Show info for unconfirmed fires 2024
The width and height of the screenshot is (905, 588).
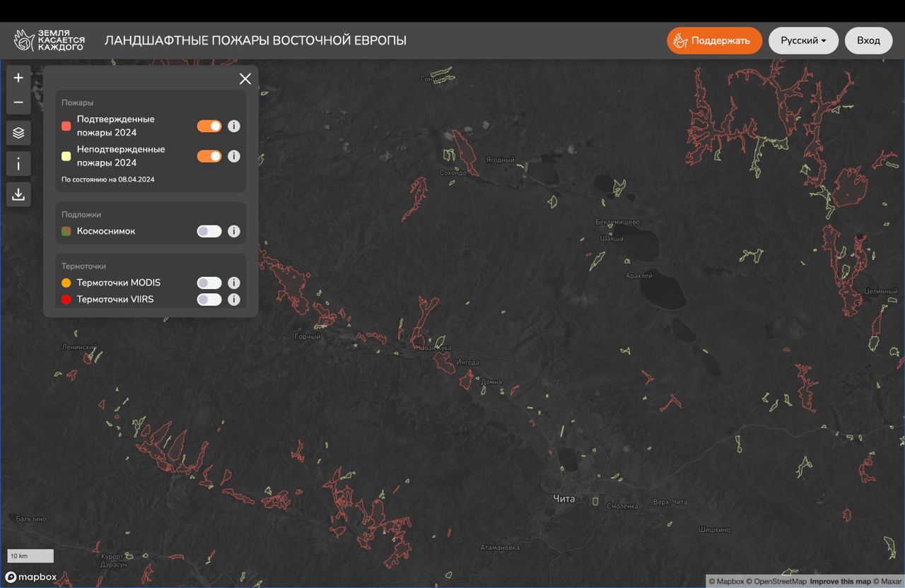tap(234, 156)
